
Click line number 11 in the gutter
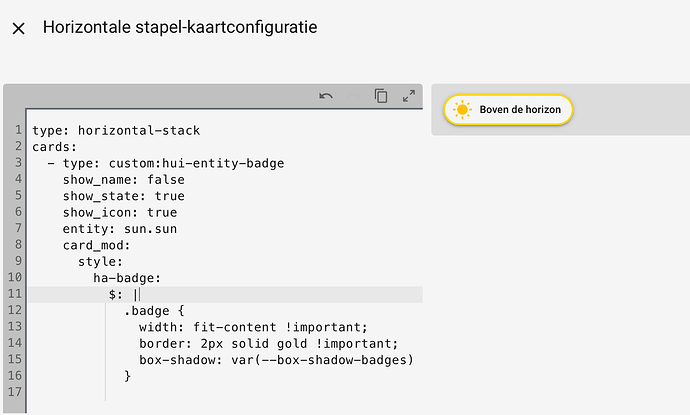pyautogui.click(x=15, y=294)
